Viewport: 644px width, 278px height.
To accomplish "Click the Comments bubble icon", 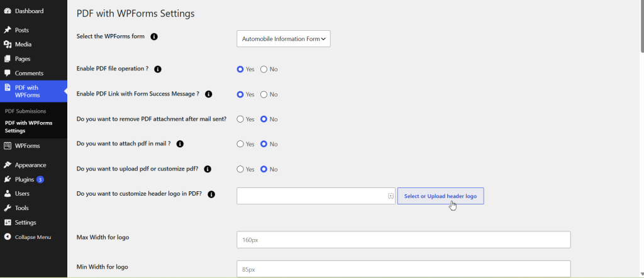I will 8,73.
